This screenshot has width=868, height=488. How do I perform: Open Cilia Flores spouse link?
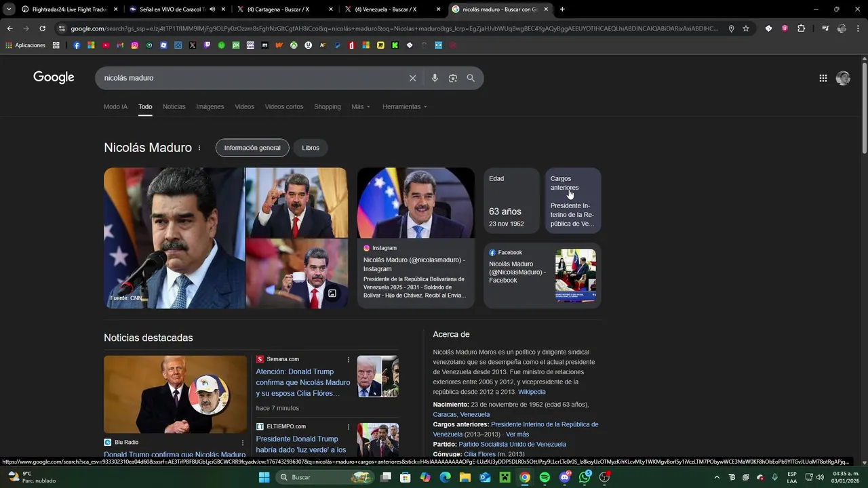(479, 454)
